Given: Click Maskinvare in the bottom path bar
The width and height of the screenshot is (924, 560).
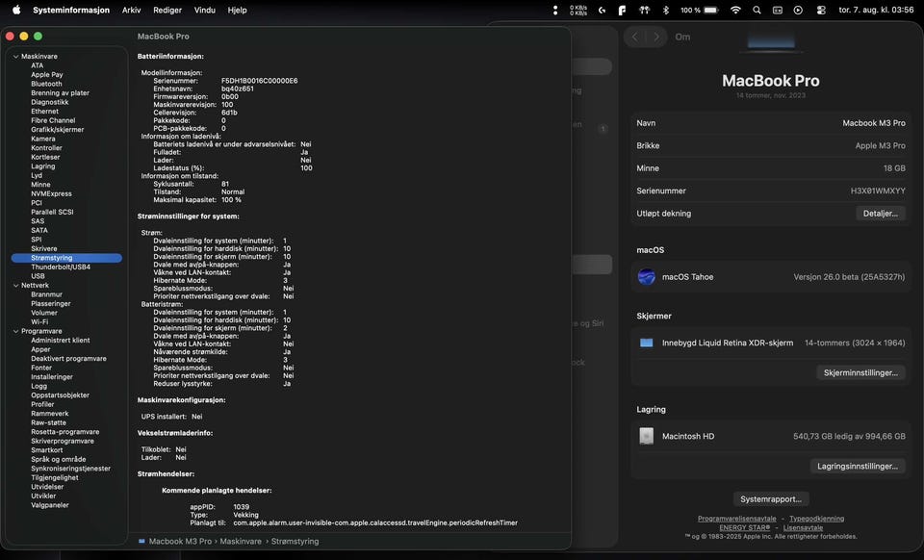Looking at the screenshot, I should 241,541.
